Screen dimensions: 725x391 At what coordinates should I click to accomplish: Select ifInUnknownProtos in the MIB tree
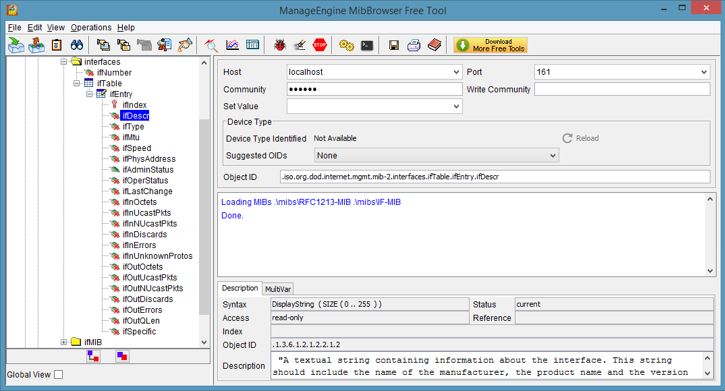pos(157,256)
